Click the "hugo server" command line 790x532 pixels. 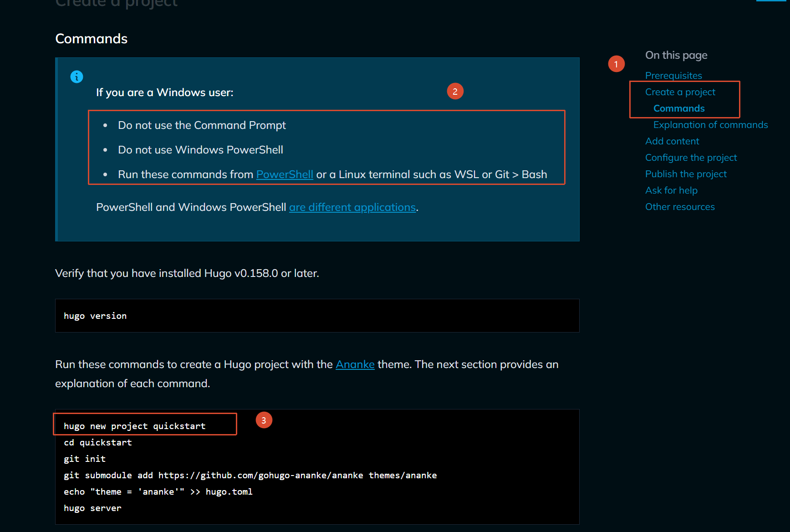click(92, 508)
